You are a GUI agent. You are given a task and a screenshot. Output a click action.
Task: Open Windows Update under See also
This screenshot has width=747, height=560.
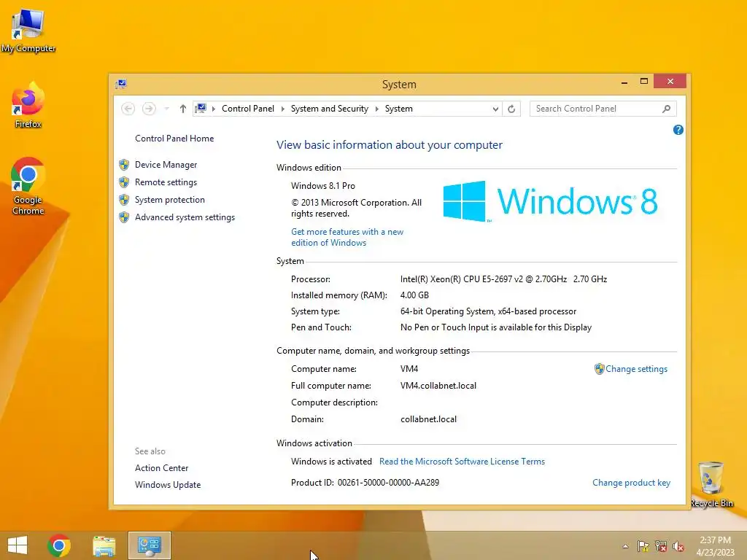[x=168, y=485]
